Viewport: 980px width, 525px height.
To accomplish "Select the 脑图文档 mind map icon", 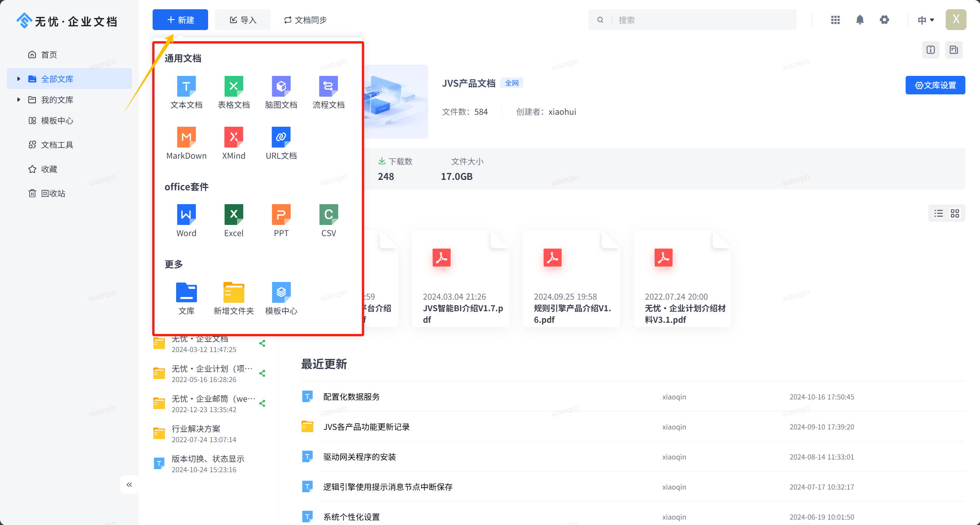I will [281, 92].
